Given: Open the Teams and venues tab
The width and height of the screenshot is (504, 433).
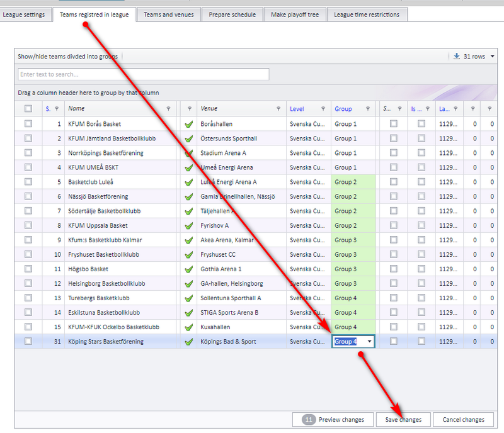Looking at the screenshot, I should (169, 14).
